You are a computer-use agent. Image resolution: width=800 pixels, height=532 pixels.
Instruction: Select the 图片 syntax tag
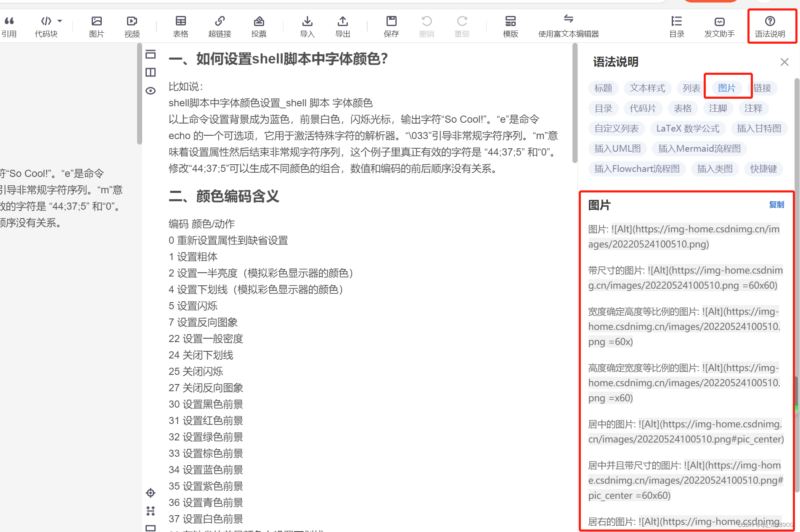coord(727,88)
